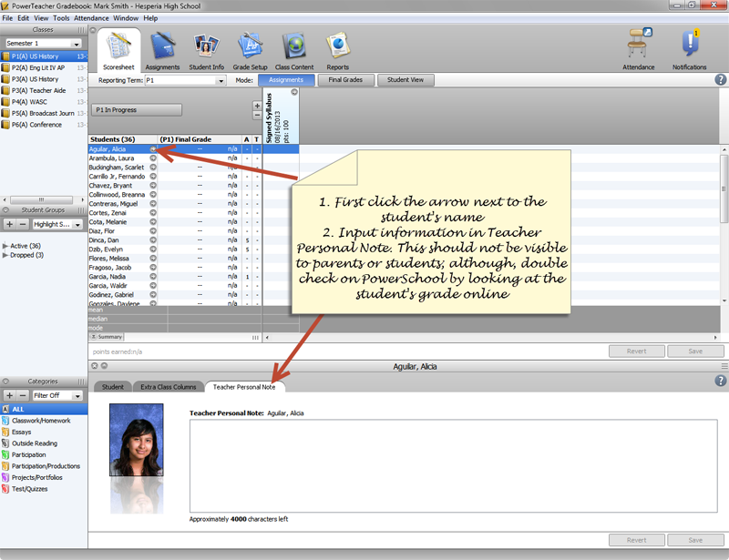Click Alicia Aguilar's student photo
729x560 pixels.
coord(136,440)
